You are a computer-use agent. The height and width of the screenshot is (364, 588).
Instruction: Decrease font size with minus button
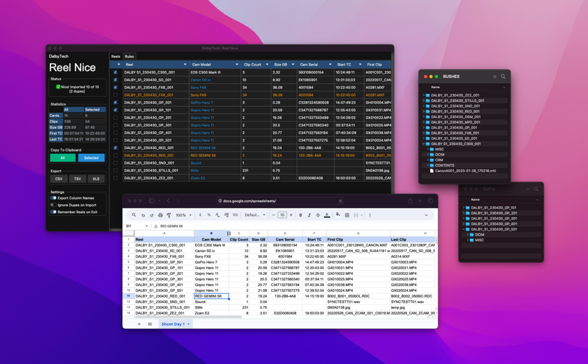point(274,215)
